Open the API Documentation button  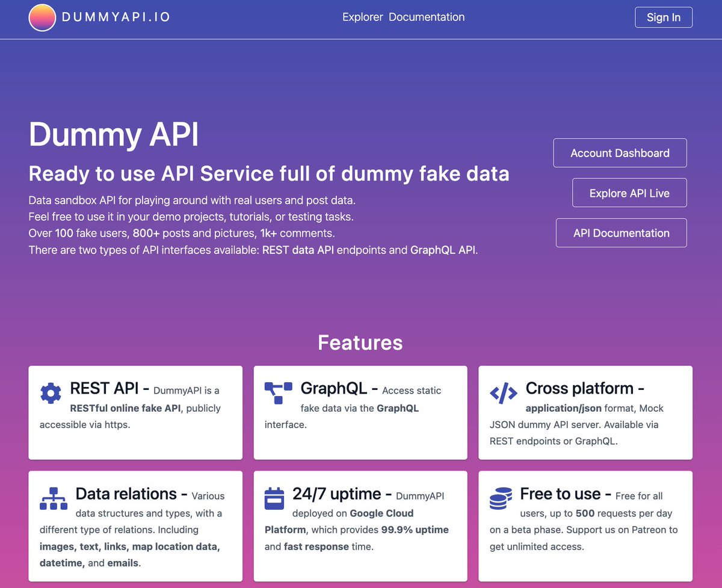tap(622, 233)
